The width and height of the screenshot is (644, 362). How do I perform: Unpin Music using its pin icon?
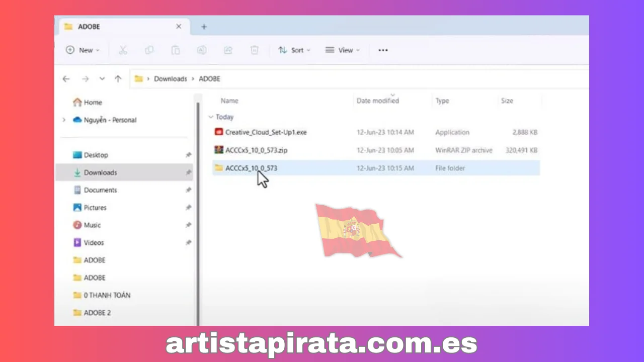click(188, 225)
